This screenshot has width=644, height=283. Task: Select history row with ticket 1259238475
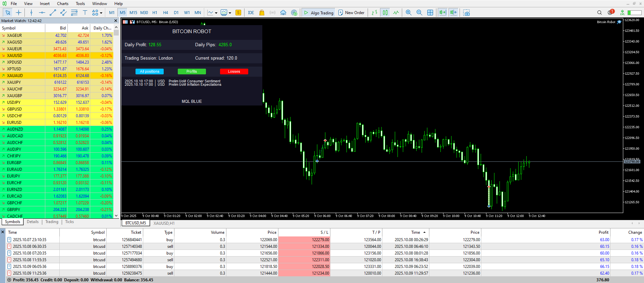325,273
